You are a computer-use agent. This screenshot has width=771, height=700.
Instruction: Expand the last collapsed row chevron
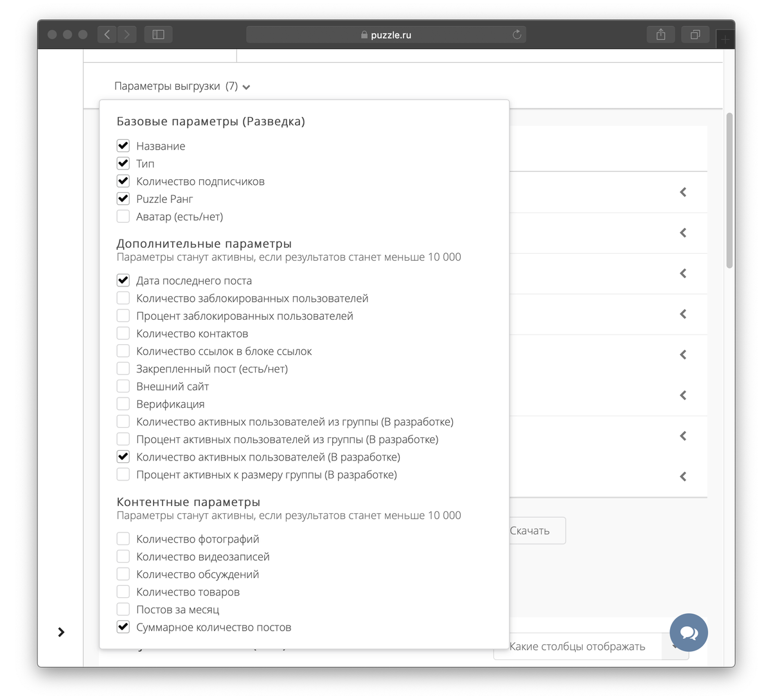point(683,477)
